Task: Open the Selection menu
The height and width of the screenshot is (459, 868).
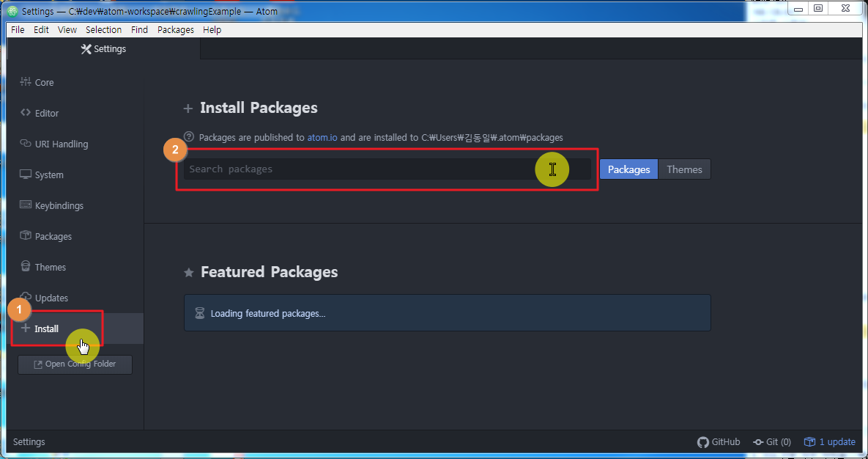Action: 103,30
